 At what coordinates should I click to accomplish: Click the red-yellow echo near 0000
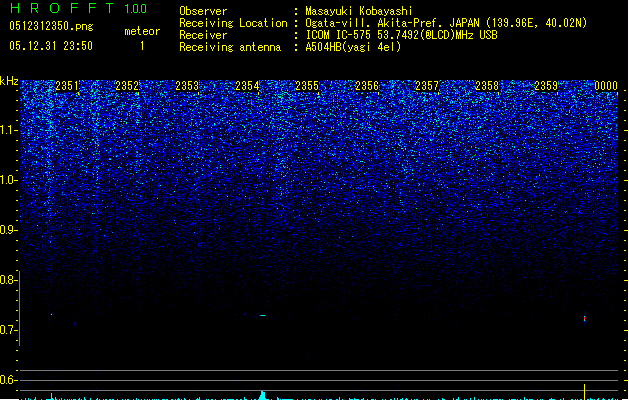(x=584, y=319)
